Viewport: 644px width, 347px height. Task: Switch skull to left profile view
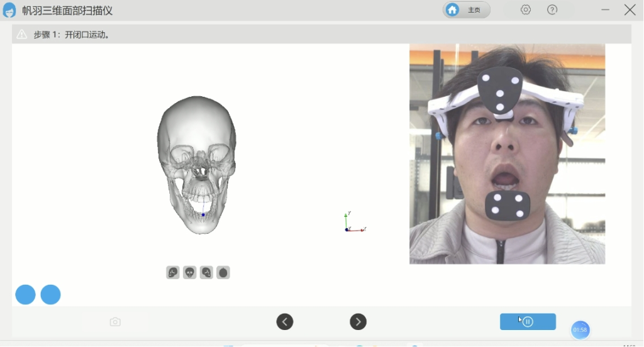173,273
